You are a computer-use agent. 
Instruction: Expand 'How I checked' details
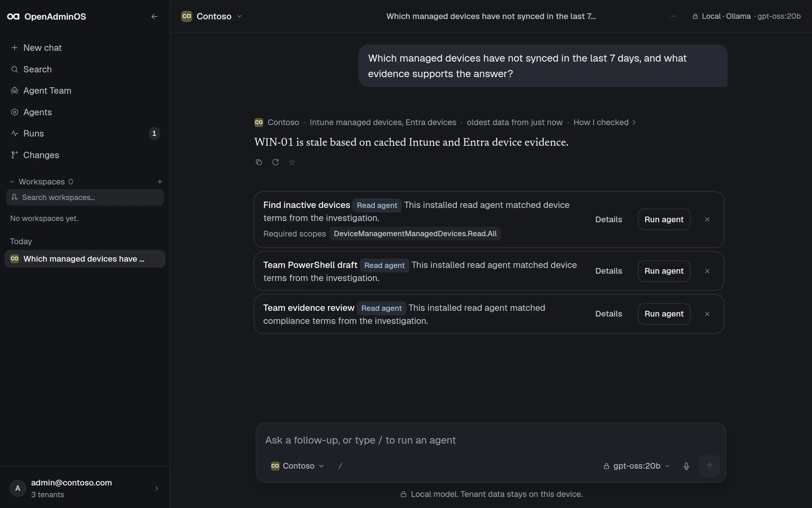click(x=604, y=122)
